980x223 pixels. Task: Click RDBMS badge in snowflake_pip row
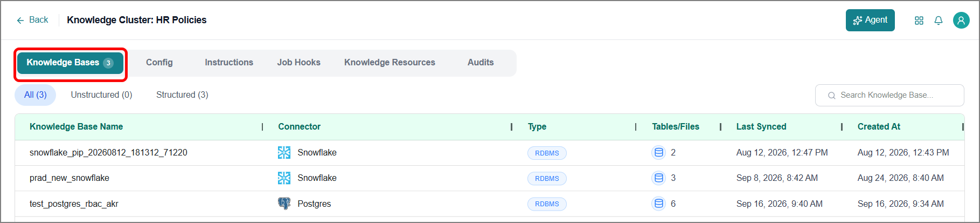coord(547,153)
